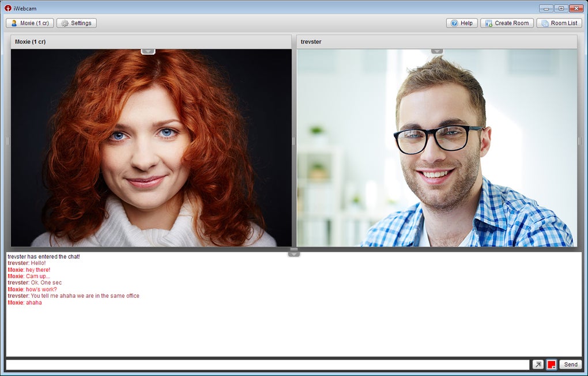Collapse the chat using the arrow below the videos
Screen dimensions: 588x376
(293, 254)
